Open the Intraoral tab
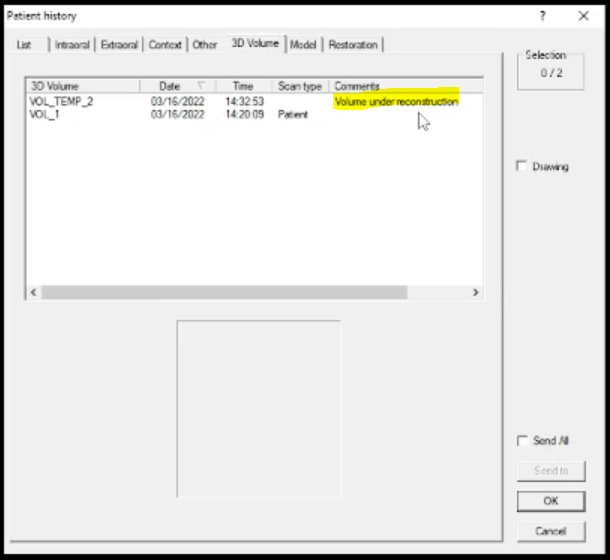The image size is (610, 560). tap(72, 45)
